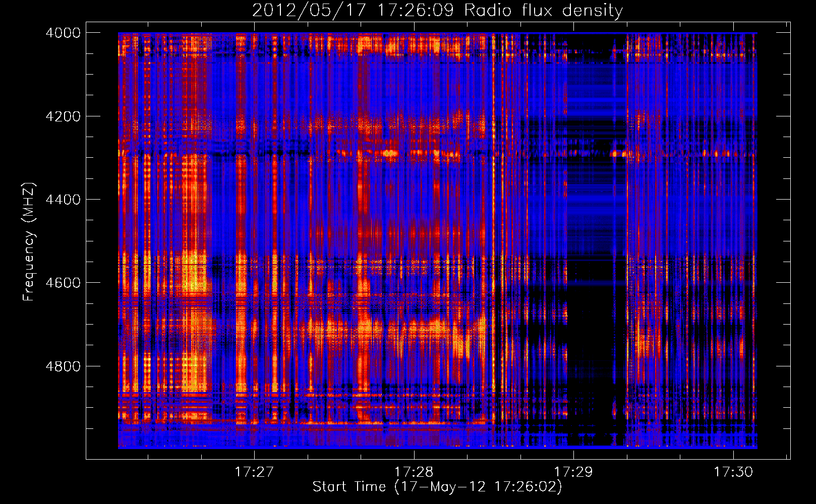Click the 4000 frequency axis label
The image size is (816, 504).
(63, 33)
